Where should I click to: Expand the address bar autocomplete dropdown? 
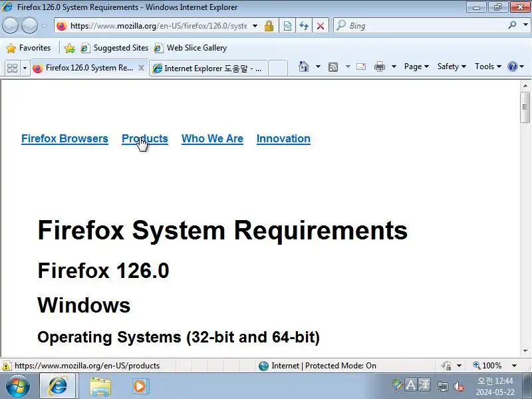coord(255,26)
